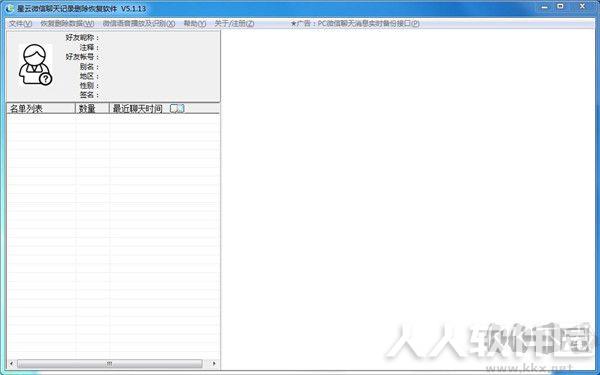
Task: Minimize the application window
Action: (544, 7)
